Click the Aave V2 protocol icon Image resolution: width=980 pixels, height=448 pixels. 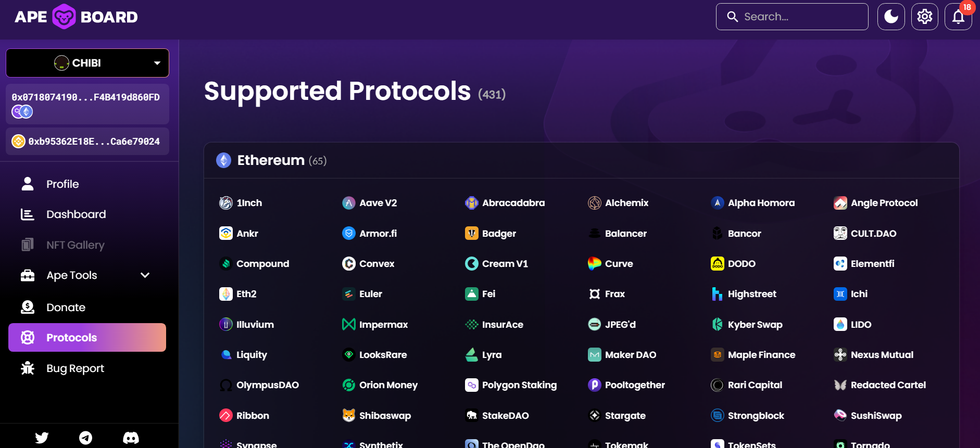tap(349, 203)
